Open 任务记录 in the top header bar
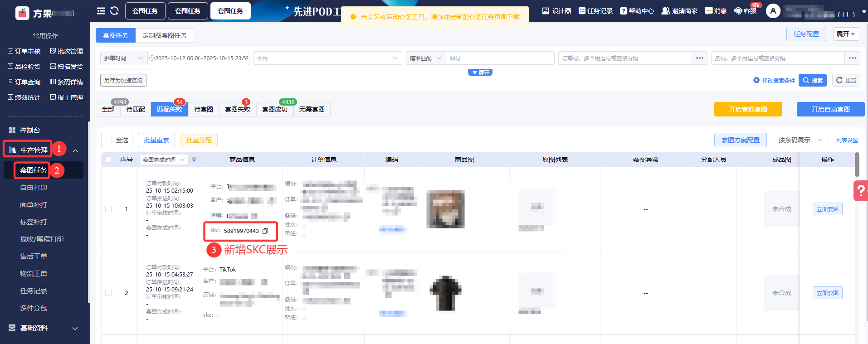868x344 pixels. point(595,11)
